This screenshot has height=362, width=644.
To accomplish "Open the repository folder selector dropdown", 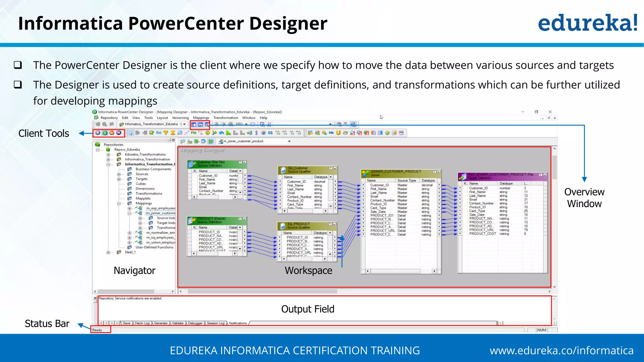I will click(x=184, y=124).
